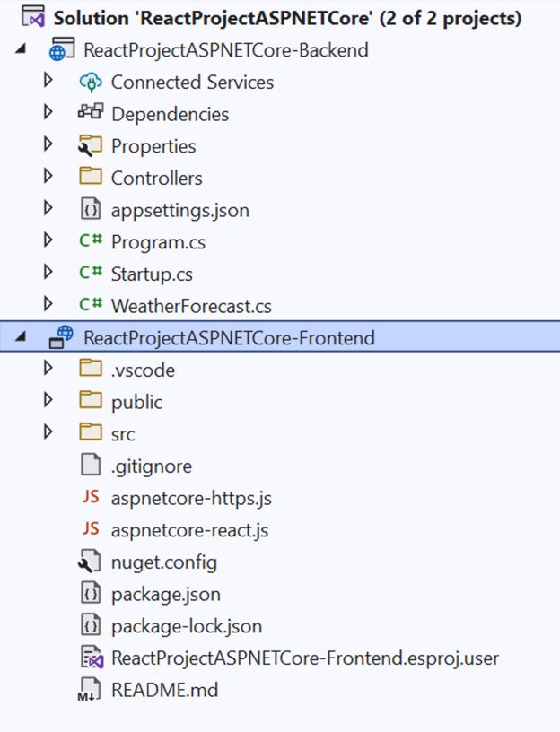This screenshot has height=732, width=560.
Task: Click the Visual Studio solution icon
Action: [x=33, y=17]
